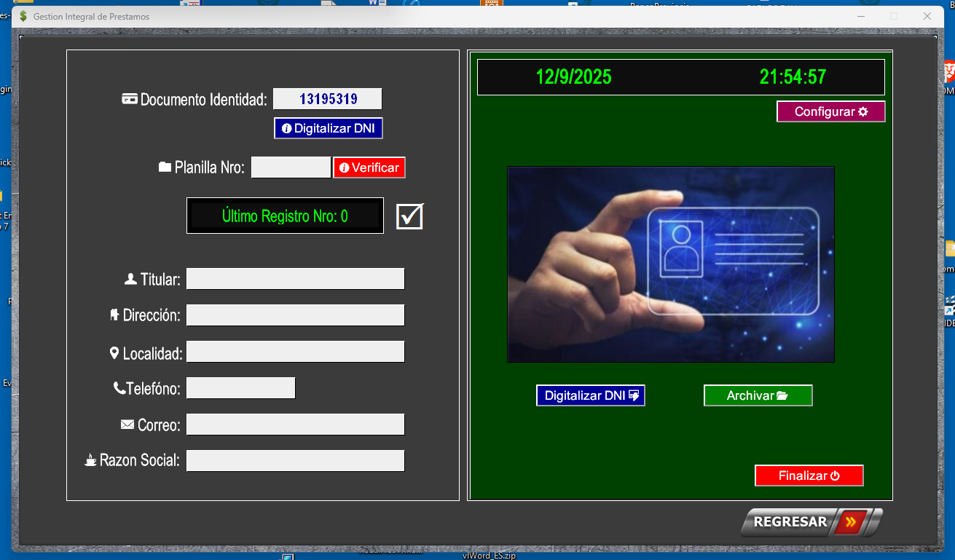Click into the Titular text field
The height and width of the screenshot is (560, 955).
295,279
